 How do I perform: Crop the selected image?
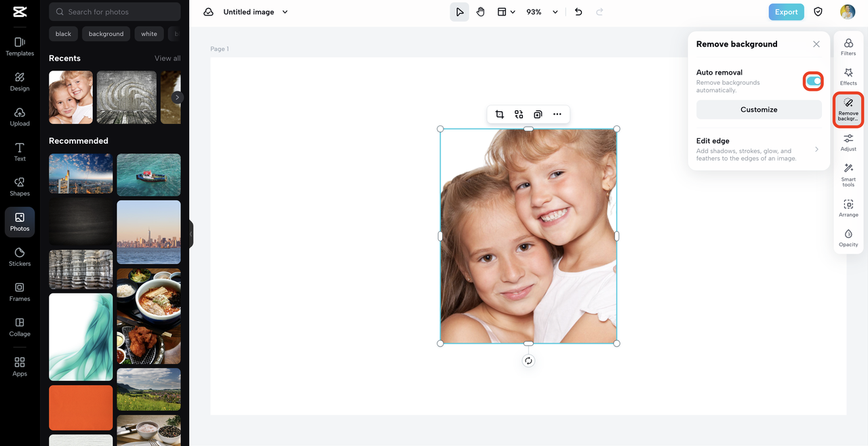[x=500, y=115]
